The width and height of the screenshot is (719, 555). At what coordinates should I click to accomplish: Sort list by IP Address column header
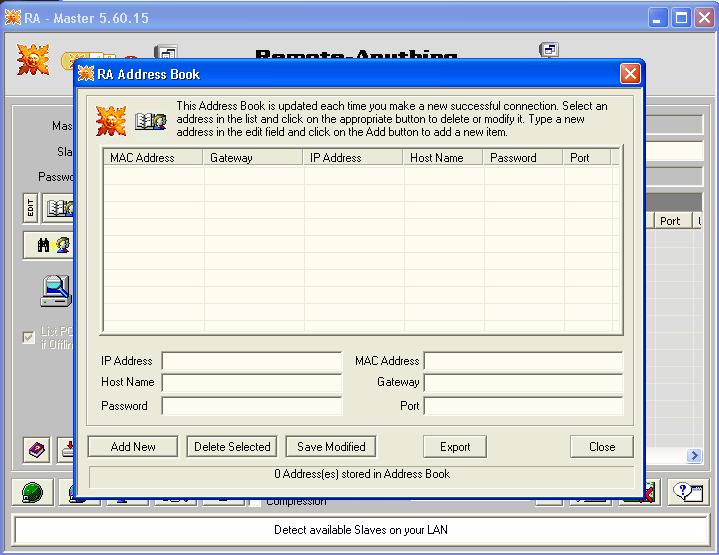353,157
